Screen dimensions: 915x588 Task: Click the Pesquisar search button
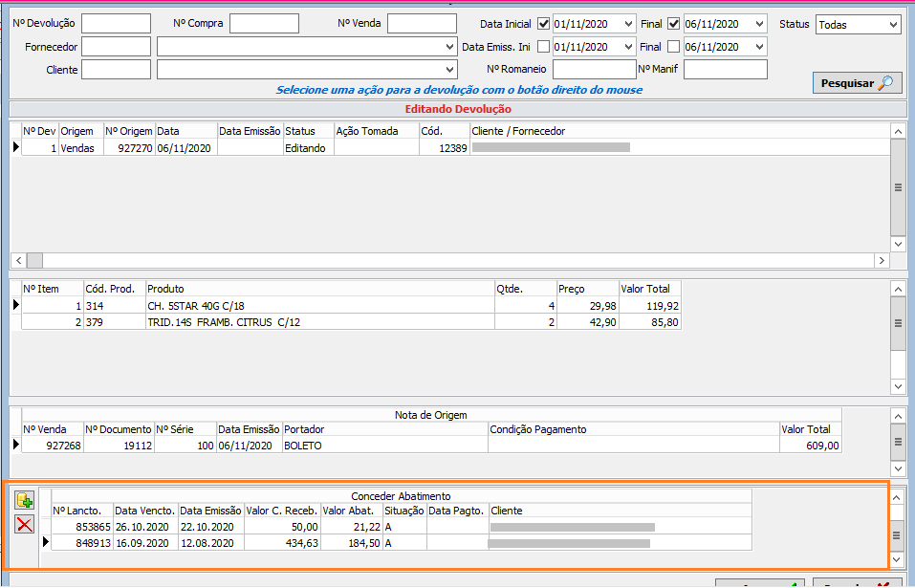(x=857, y=83)
